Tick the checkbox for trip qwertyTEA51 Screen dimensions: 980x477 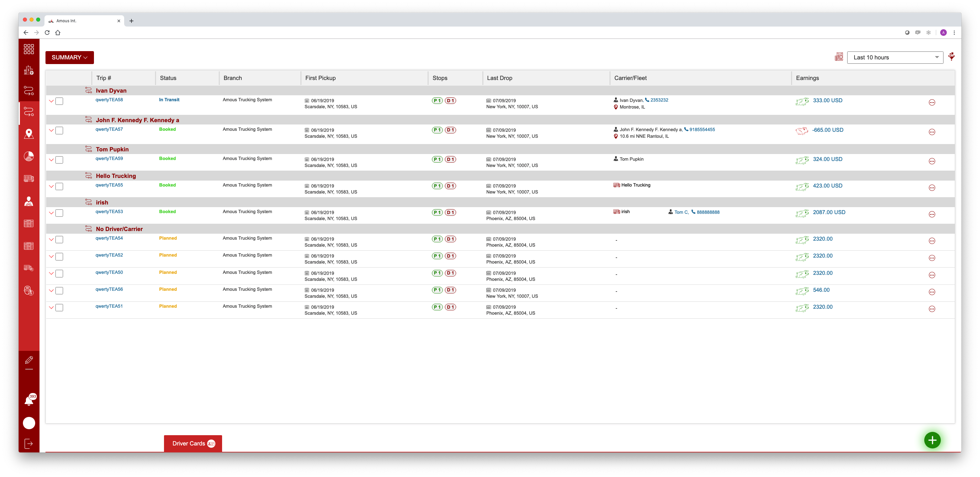(x=59, y=308)
